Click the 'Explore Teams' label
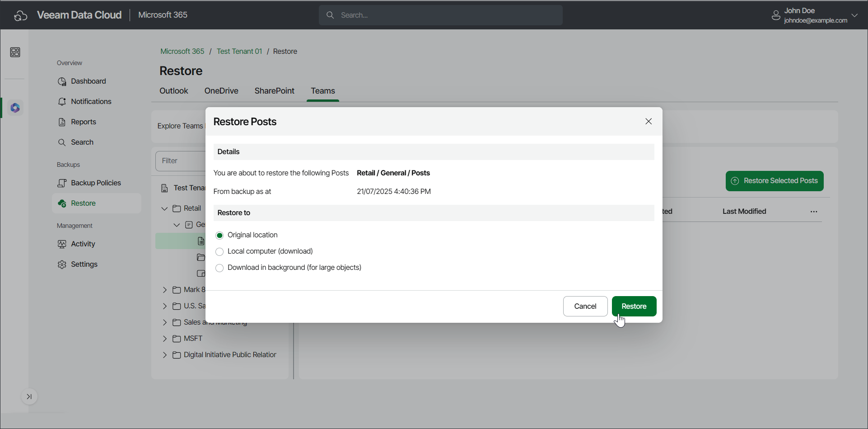The width and height of the screenshot is (868, 429). coord(180,126)
